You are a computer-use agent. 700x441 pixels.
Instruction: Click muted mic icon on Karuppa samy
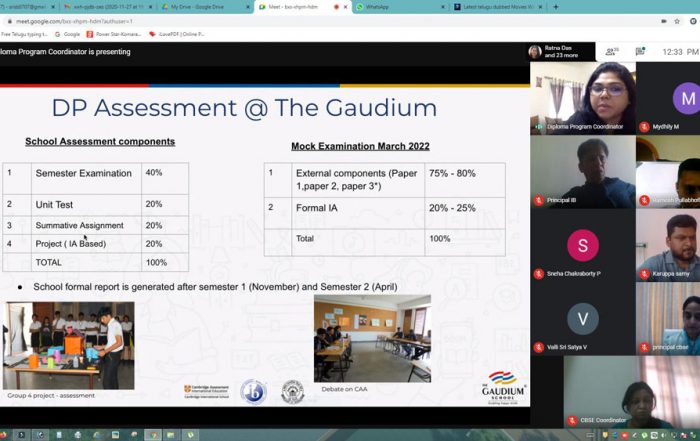pos(644,274)
